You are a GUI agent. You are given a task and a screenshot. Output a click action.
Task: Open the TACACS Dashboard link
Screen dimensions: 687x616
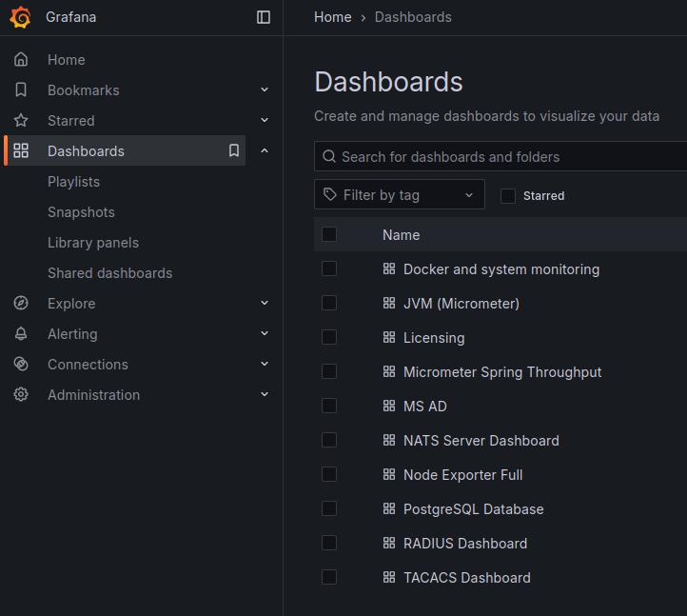pos(466,578)
